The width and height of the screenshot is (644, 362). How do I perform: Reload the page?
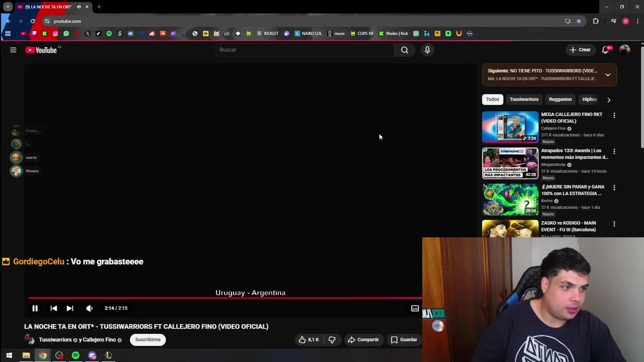point(33,21)
